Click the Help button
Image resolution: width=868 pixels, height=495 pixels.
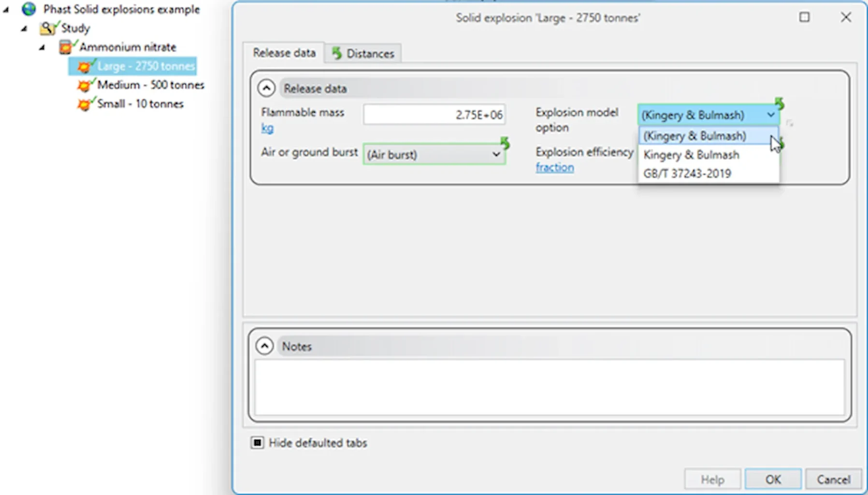tap(712, 479)
